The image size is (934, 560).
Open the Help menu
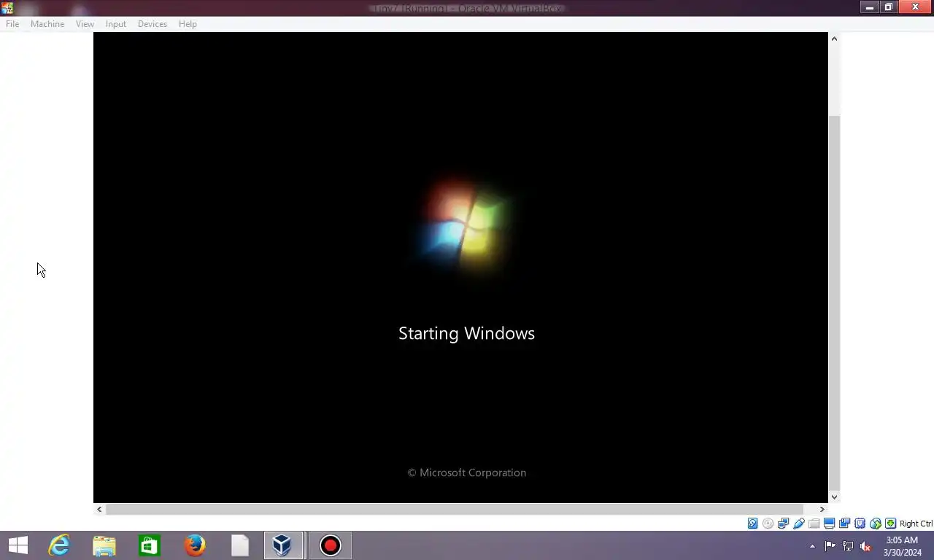pyautogui.click(x=188, y=24)
